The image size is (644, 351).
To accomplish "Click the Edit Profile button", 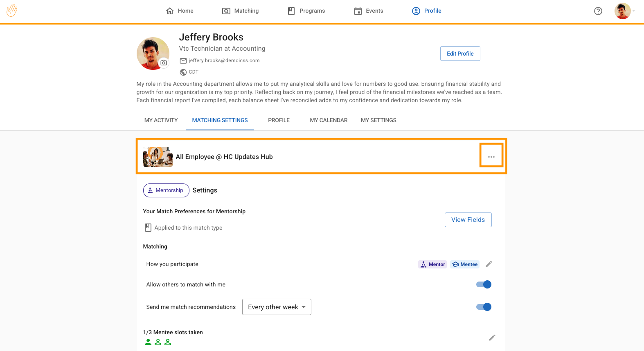I will 460,54.
